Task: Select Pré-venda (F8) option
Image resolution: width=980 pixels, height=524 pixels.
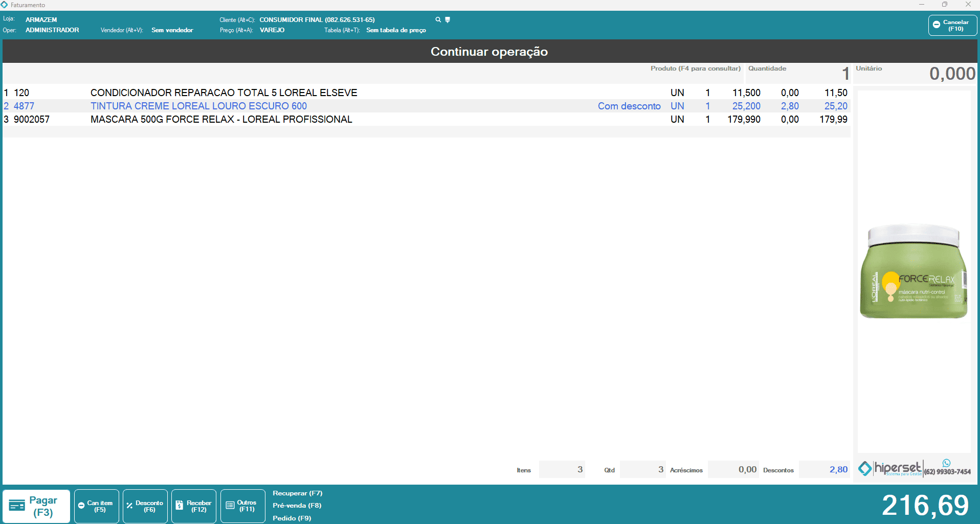Action: point(297,506)
